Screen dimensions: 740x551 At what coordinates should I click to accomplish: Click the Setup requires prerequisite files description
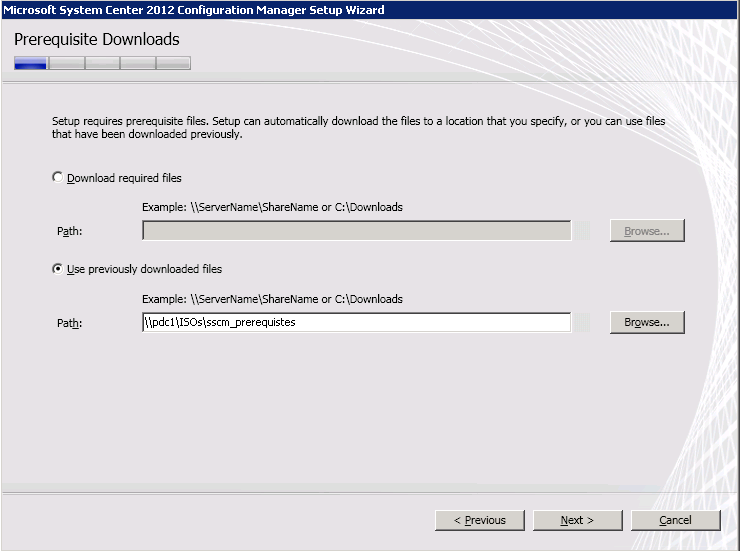point(358,127)
